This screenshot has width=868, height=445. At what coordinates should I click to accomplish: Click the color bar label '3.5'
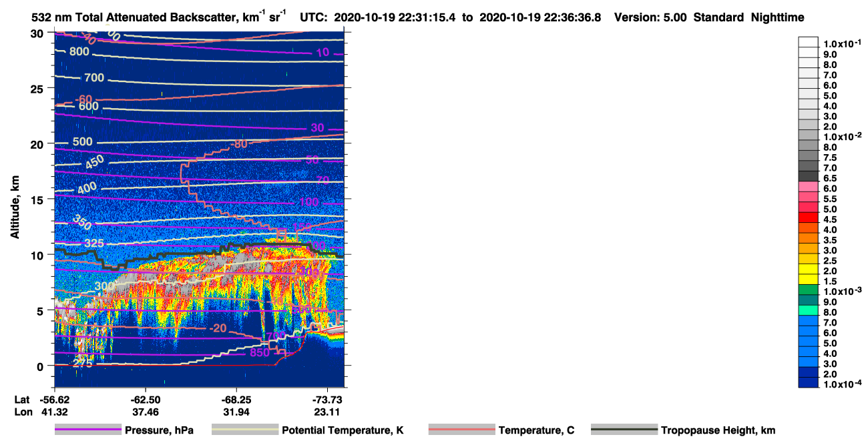831,240
